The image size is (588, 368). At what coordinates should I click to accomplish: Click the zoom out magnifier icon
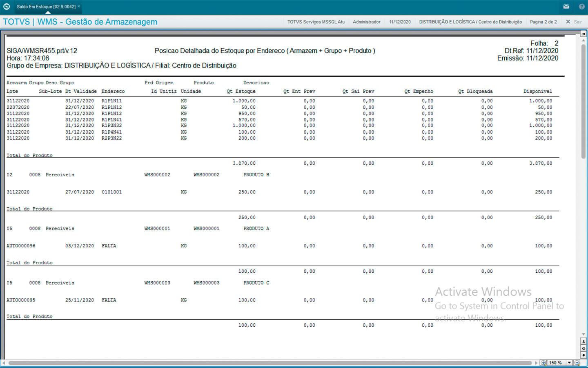tap(577, 363)
